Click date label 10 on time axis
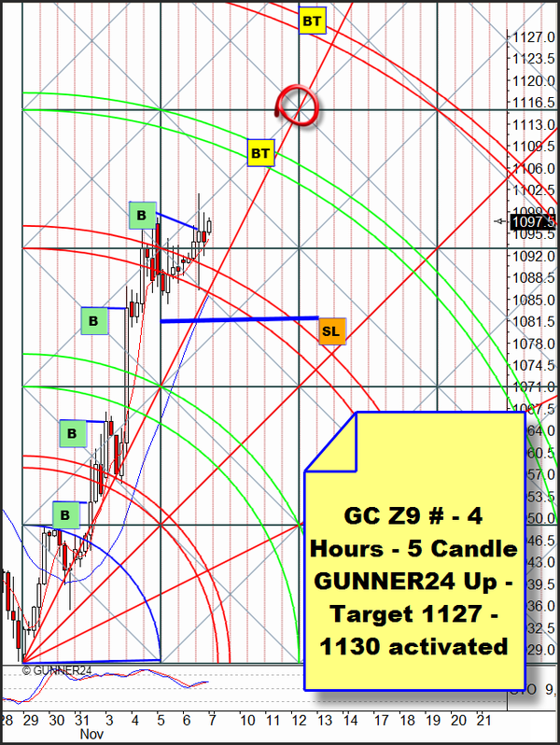 click(247, 721)
